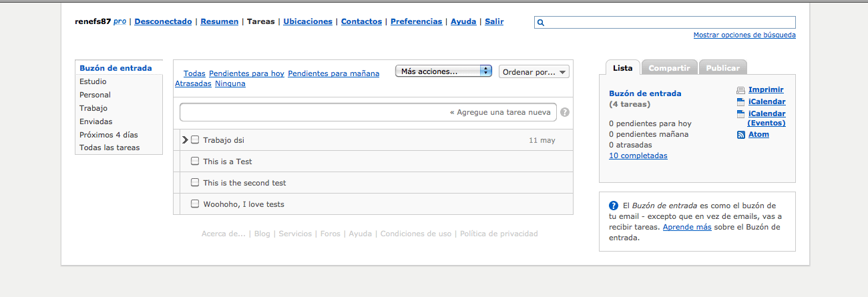The image size is (868, 297).
Task: Check the "Trabajo dsi" task checkbox
Action: [195, 140]
